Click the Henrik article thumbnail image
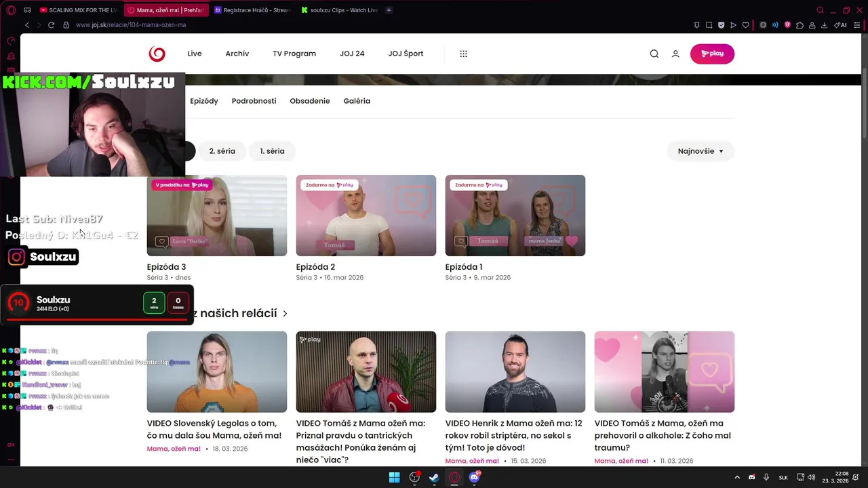 point(515,371)
